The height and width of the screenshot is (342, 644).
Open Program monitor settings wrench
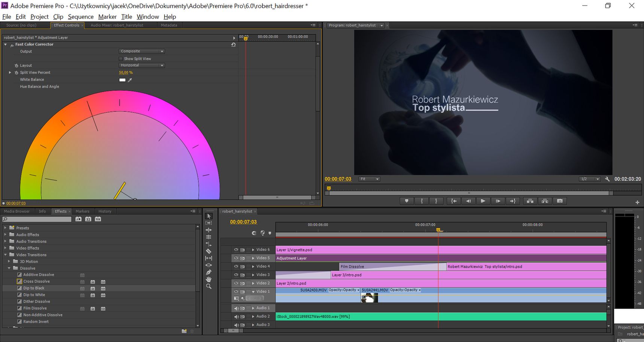click(607, 179)
